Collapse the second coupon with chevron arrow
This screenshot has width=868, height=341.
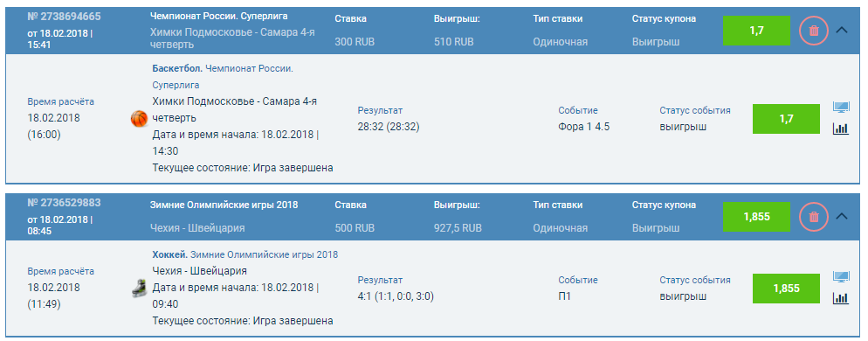pos(842,217)
